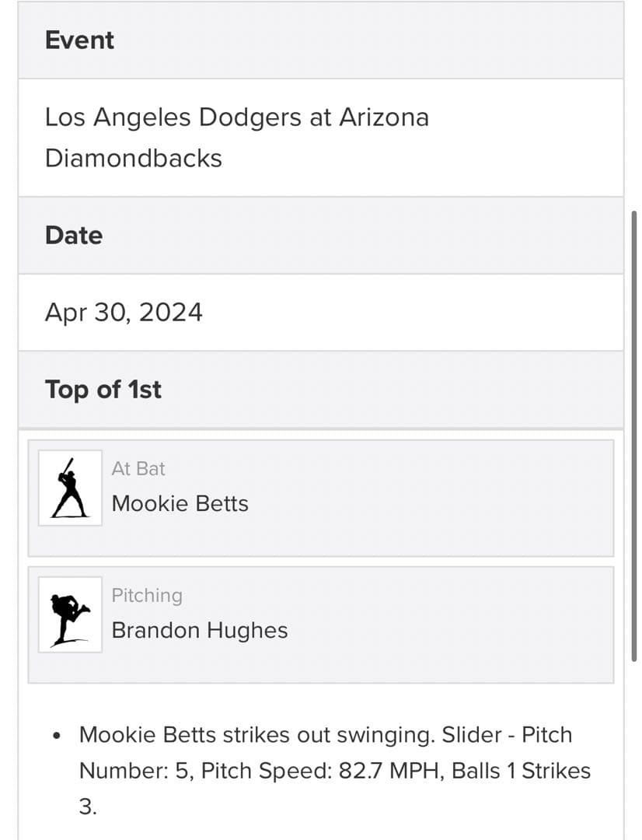
Task: Click the Event section header
Action: (79, 40)
